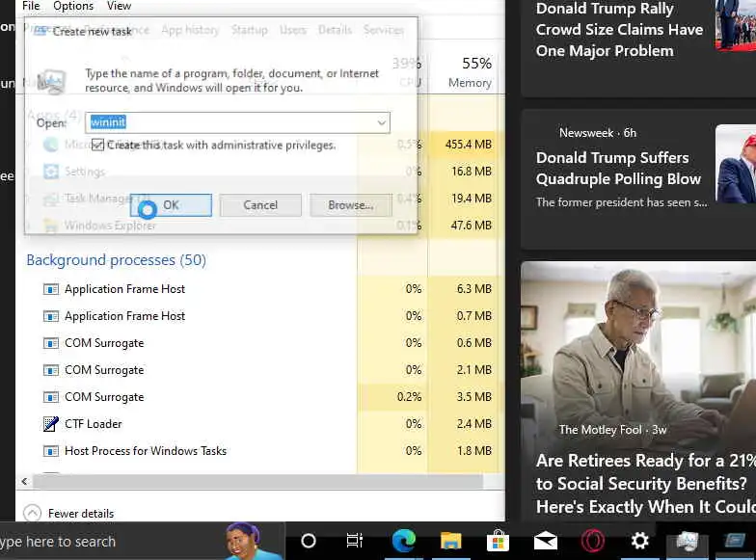Click the Host Process for Windows Tasks icon
The image size is (756, 560).
pyautogui.click(x=50, y=451)
